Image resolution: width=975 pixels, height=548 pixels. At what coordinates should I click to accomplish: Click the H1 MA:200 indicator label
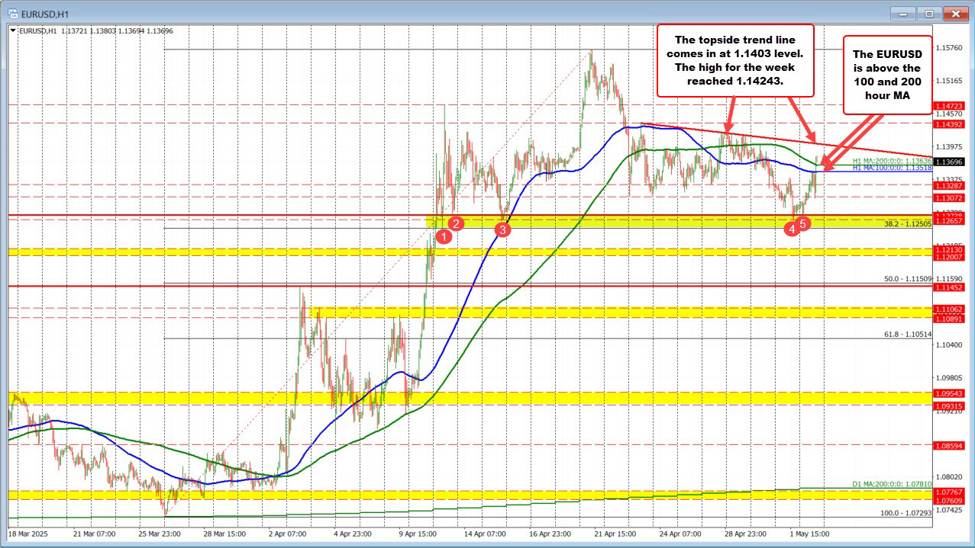892,160
